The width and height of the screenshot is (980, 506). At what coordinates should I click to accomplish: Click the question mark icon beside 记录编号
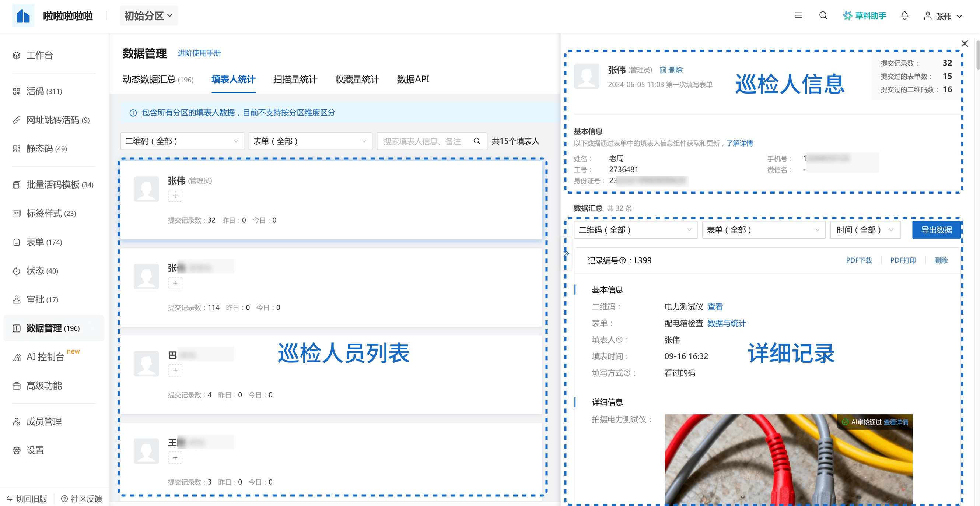[622, 260]
